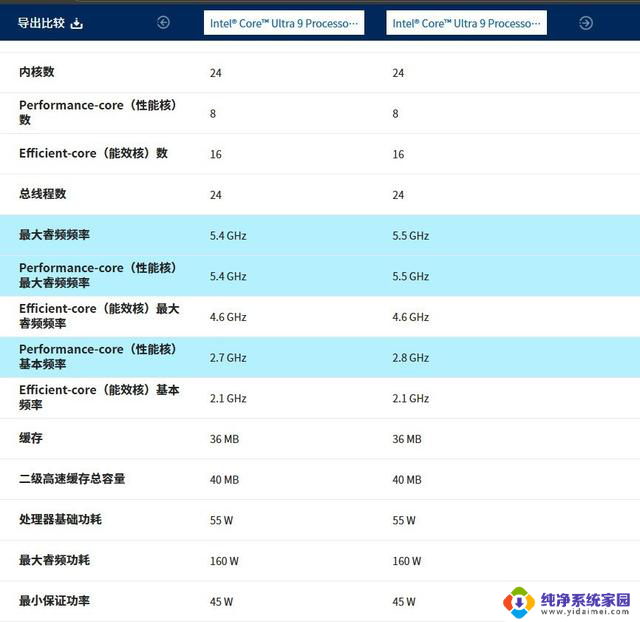Select the Performance-core（性能核）数 row label

98,112
